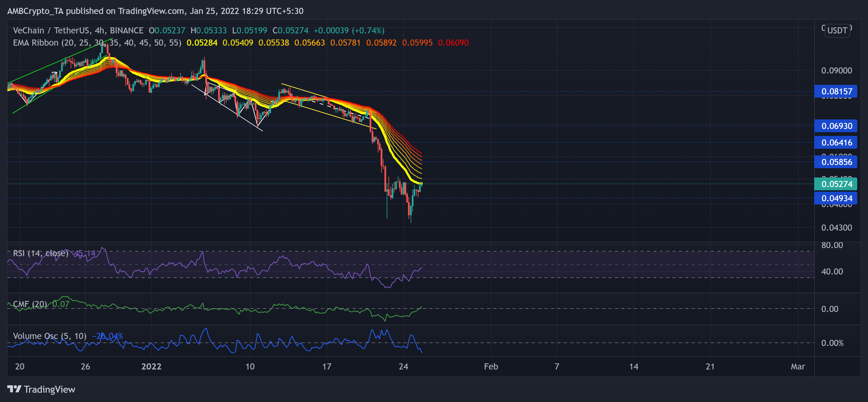The height and width of the screenshot is (402, 868).
Task: Click the AMBCrypto_TA publisher link
Action: (x=36, y=11)
